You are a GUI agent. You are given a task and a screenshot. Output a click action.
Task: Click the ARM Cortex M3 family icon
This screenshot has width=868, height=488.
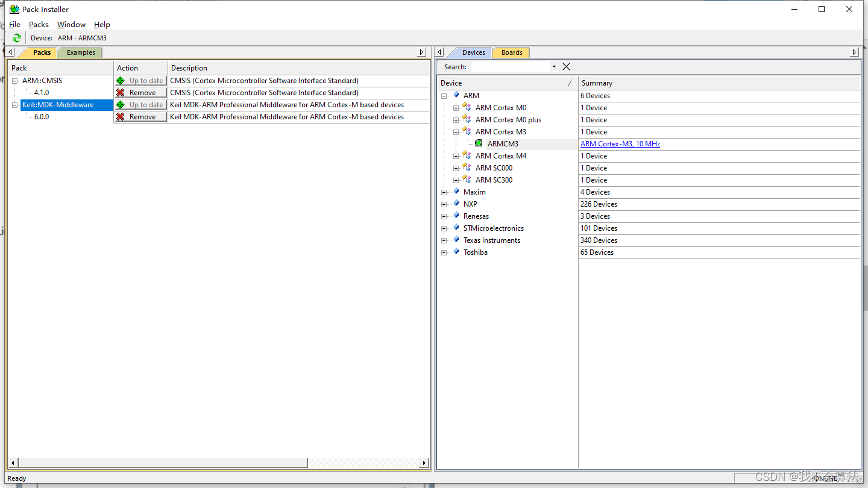(467, 131)
